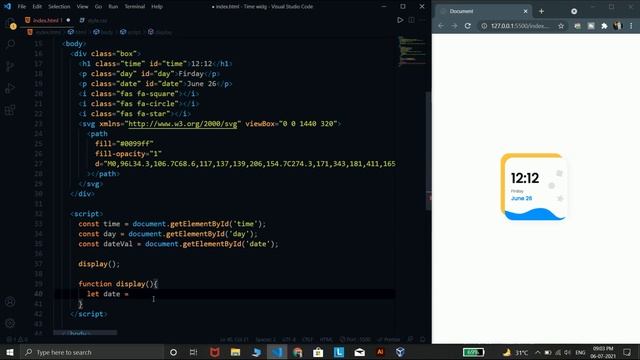Open the Search view in VS Code sidebar
Image resolution: width=640 pixels, height=360 pixels.
pyautogui.click(x=10, y=44)
